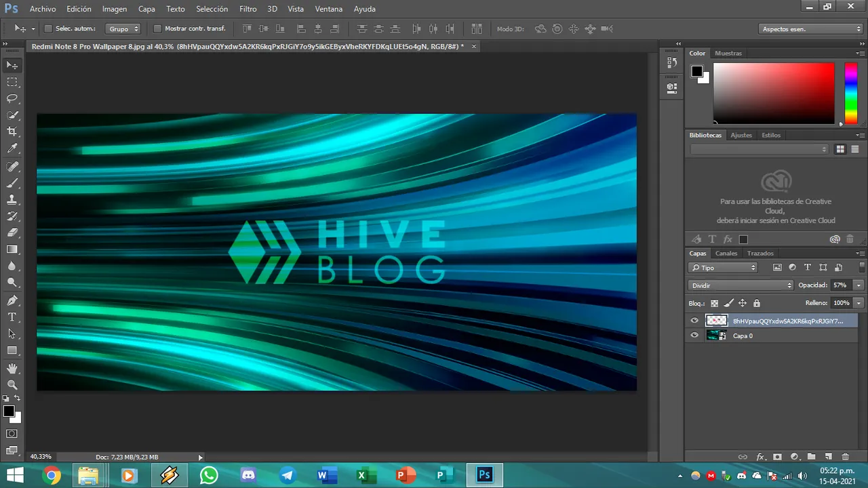
Task: Open the Grupo dropdown in options bar
Action: (x=123, y=28)
